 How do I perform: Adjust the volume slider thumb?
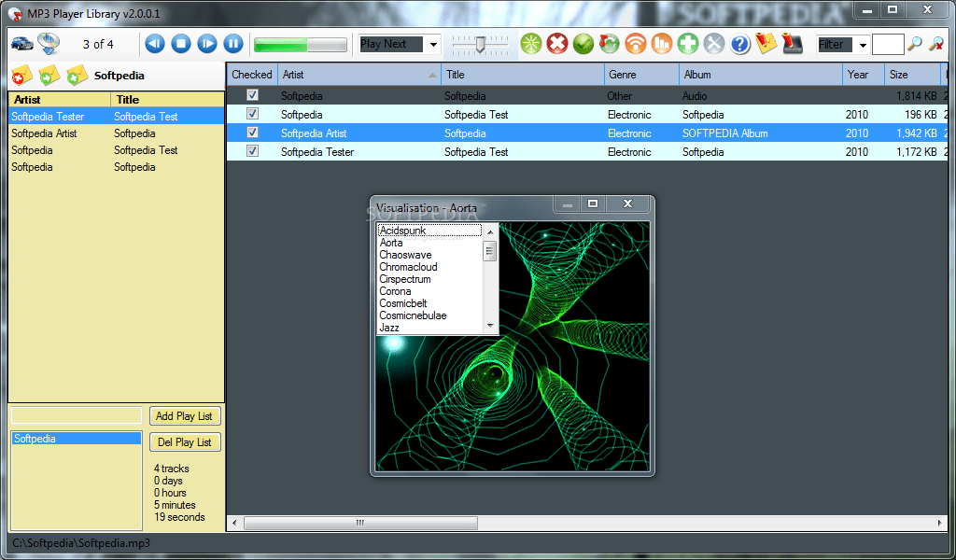coord(481,45)
